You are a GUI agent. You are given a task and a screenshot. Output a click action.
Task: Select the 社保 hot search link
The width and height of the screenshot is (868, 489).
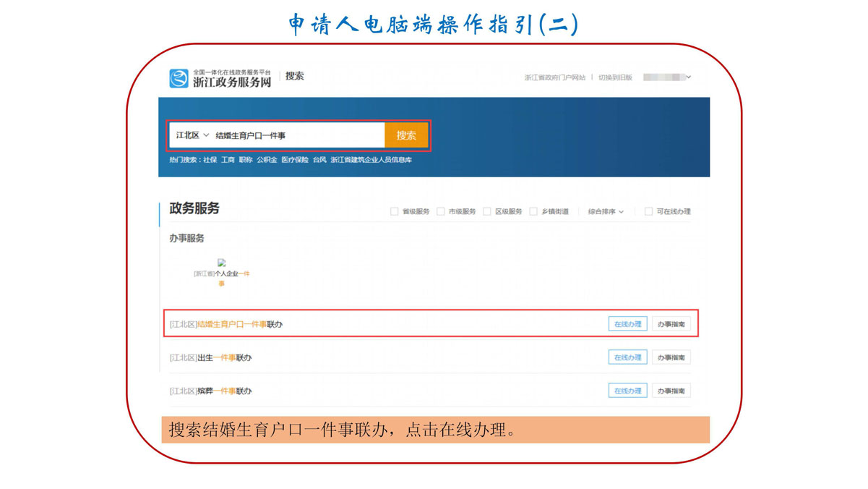(x=210, y=160)
